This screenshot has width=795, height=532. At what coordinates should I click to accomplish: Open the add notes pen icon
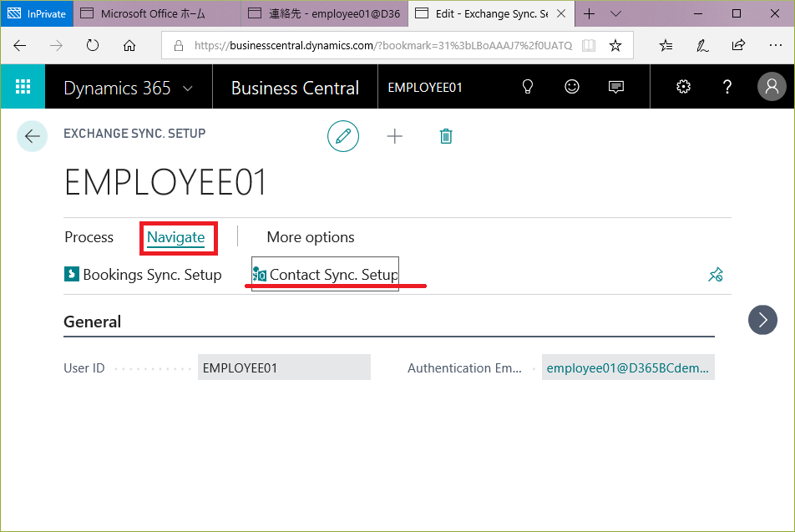(702, 46)
